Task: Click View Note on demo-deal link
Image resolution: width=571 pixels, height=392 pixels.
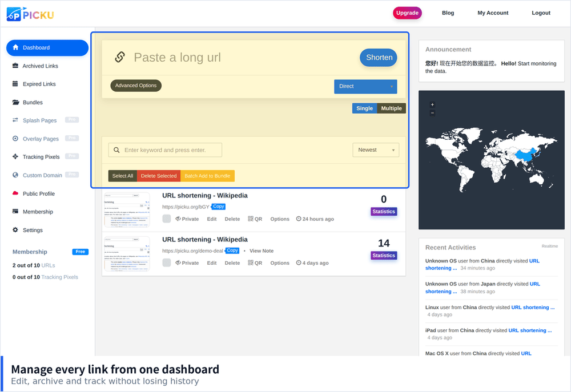Action: [x=262, y=251]
